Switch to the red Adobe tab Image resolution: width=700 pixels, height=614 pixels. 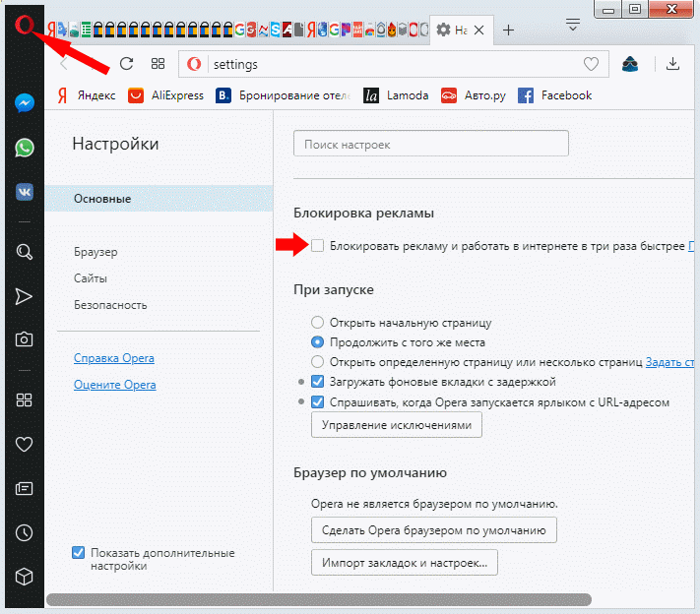[x=286, y=30]
